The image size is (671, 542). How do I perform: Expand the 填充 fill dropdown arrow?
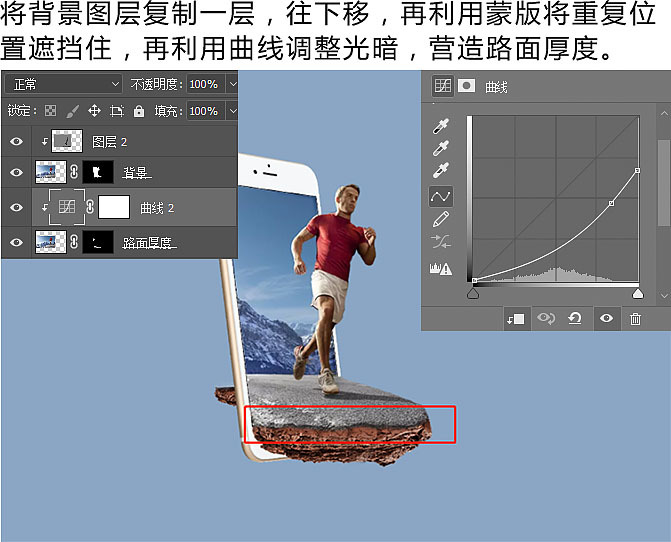click(232, 111)
